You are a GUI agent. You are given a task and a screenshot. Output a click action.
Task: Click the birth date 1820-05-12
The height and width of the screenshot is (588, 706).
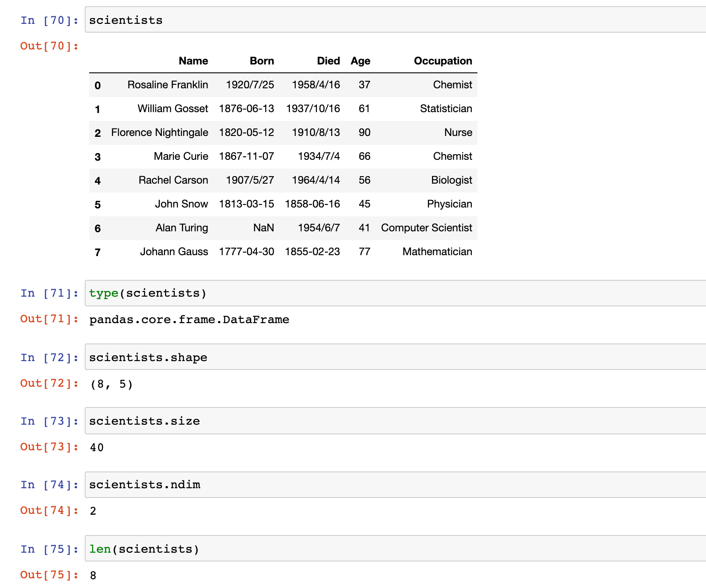click(x=246, y=132)
